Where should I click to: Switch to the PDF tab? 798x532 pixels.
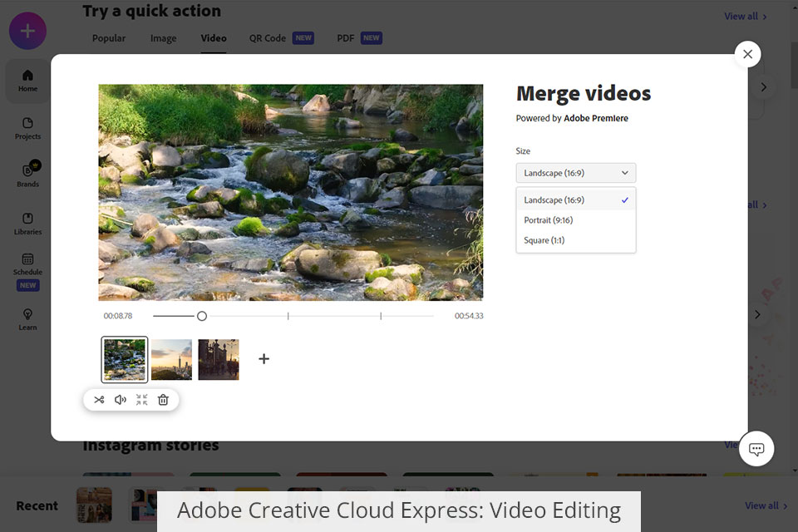point(359,38)
